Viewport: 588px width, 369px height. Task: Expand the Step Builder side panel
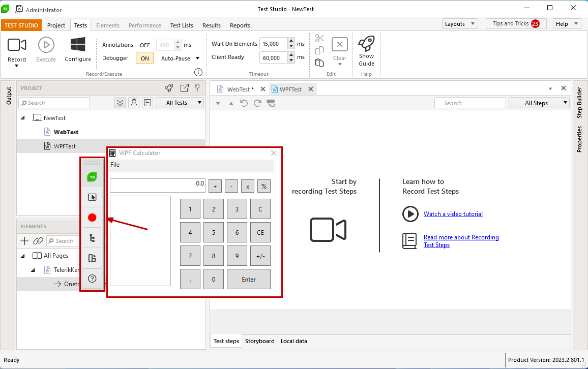tap(579, 103)
